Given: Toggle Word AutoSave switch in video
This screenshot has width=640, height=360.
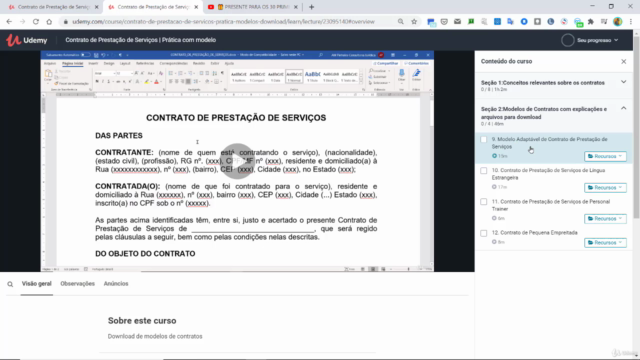Looking at the screenshot, I should point(85,55).
